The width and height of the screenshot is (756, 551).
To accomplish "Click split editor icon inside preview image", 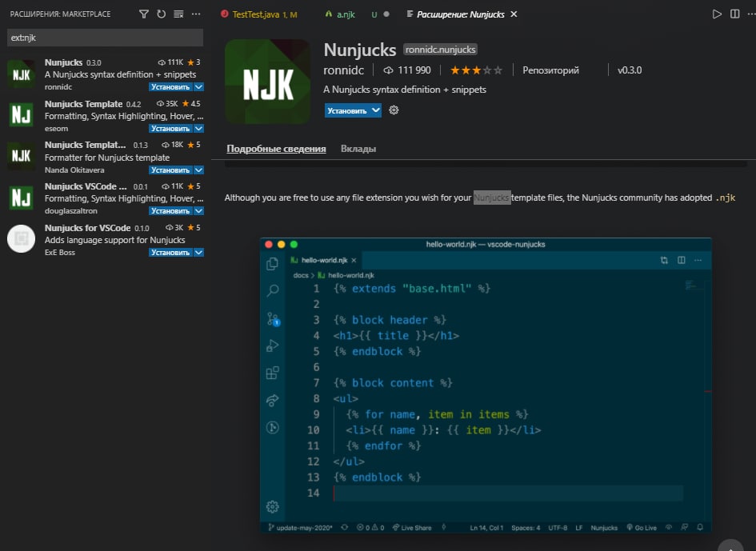I will tap(682, 261).
